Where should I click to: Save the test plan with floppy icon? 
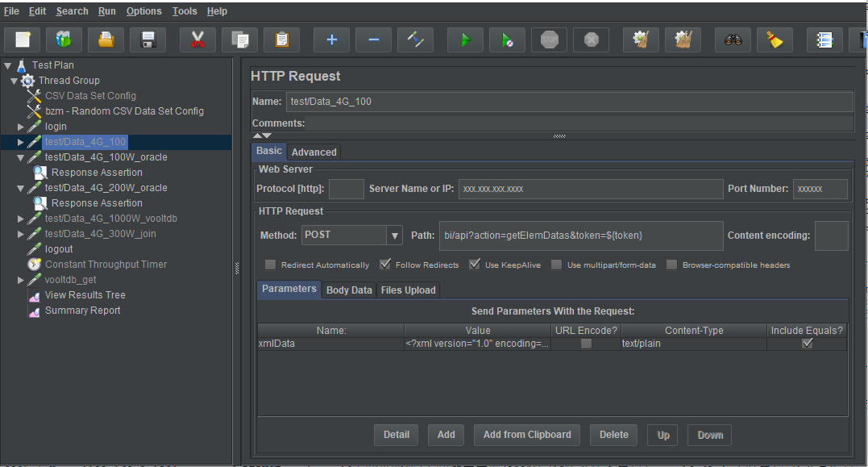click(x=147, y=40)
